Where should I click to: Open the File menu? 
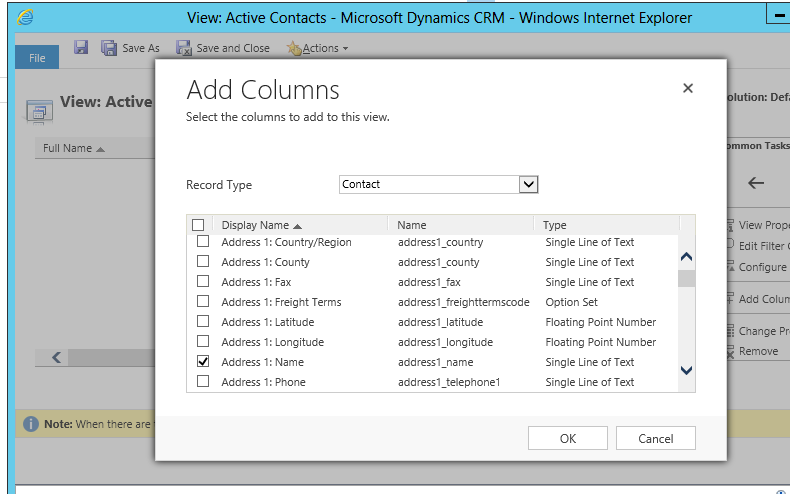(37, 58)
